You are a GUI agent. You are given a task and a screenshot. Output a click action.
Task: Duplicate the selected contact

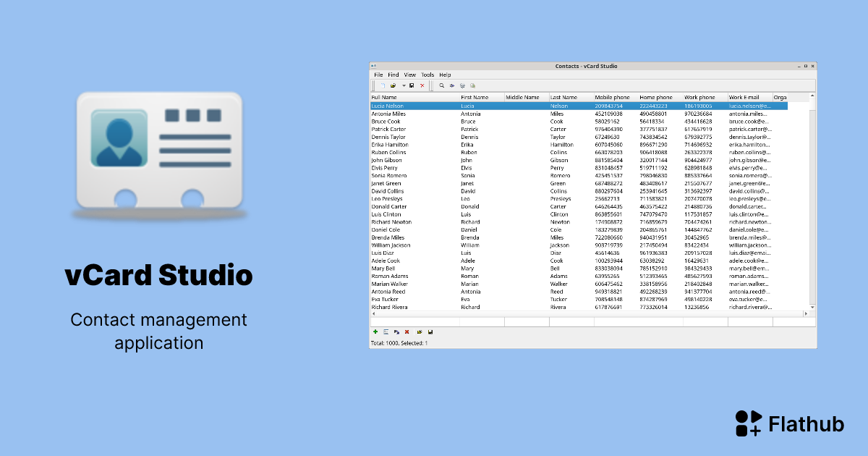396,332
